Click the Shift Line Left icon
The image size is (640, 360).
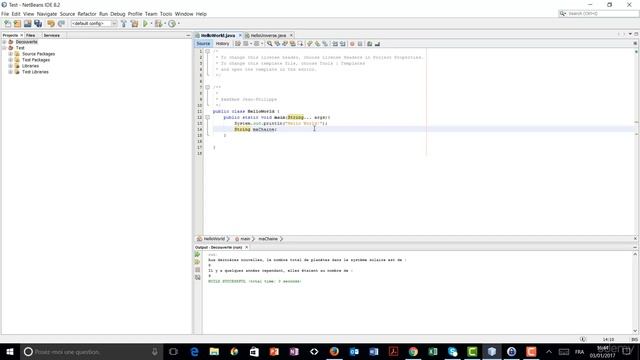pos(335,44)
